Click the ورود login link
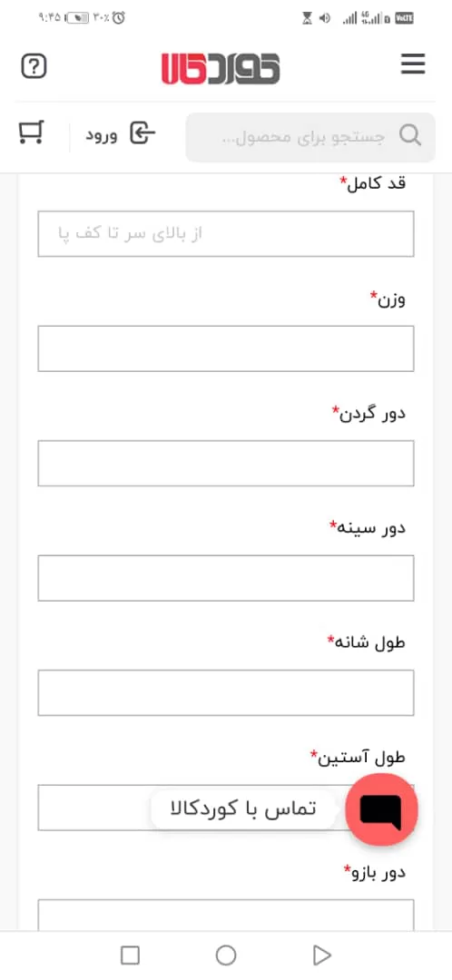The image size is (452, 980). tap(102, 135)
